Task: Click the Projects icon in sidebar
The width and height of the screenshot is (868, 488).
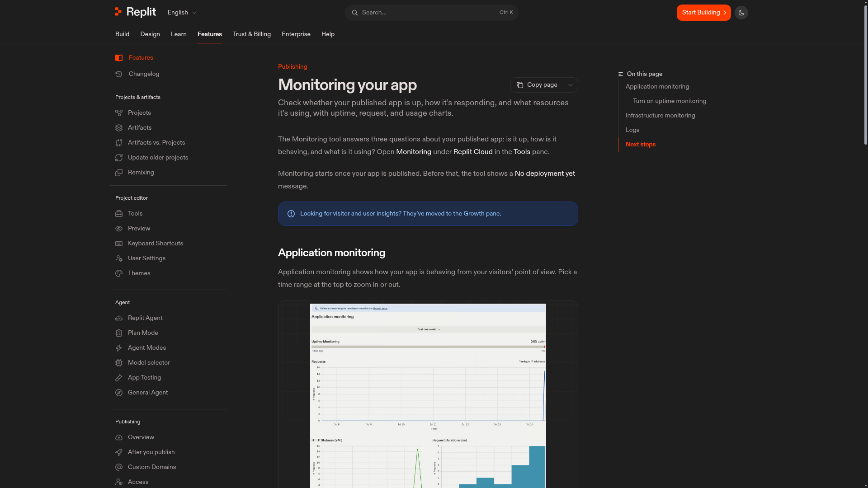Action: (x=119, y=113)
